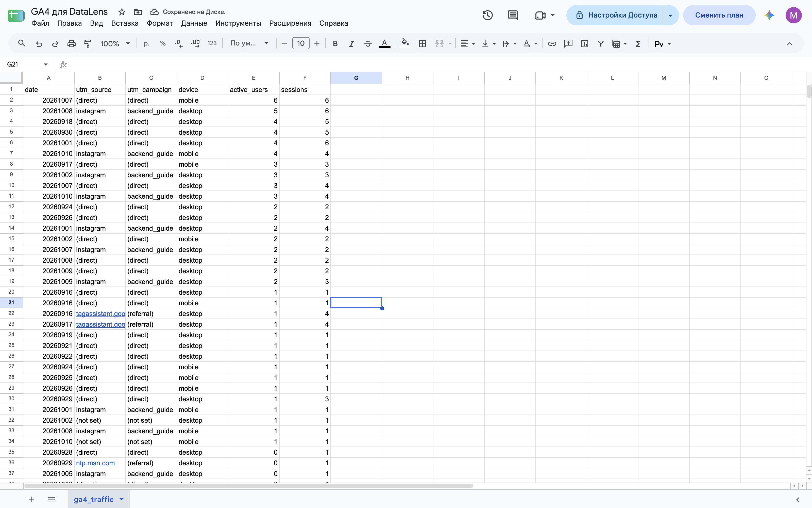Click the redo arrow icon

click(x=55, y=44)
